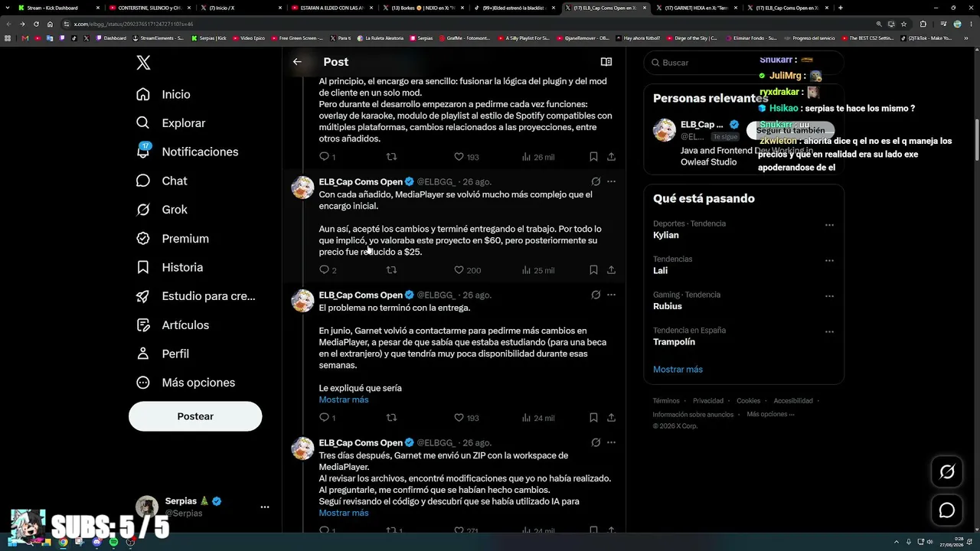The width and height of the screenshot is (980, 551).
Task: Open Discord from the taskbar
Action: 96,543
